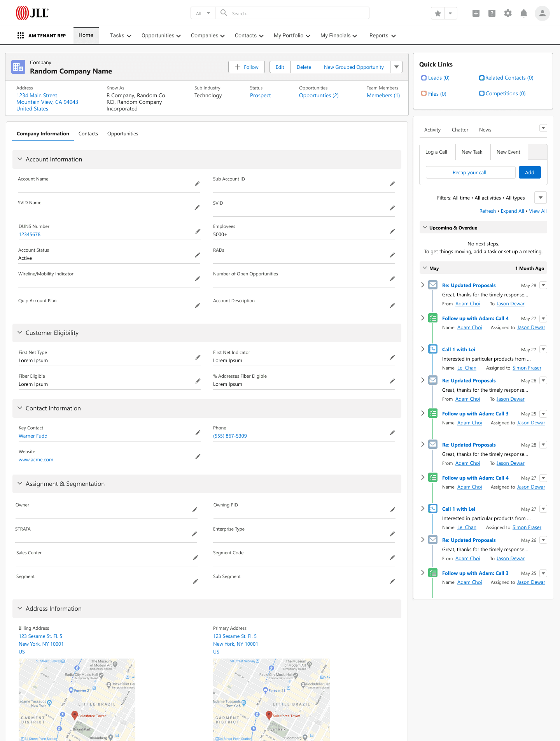Click the global Search field
560x741 pixels.
292,13
